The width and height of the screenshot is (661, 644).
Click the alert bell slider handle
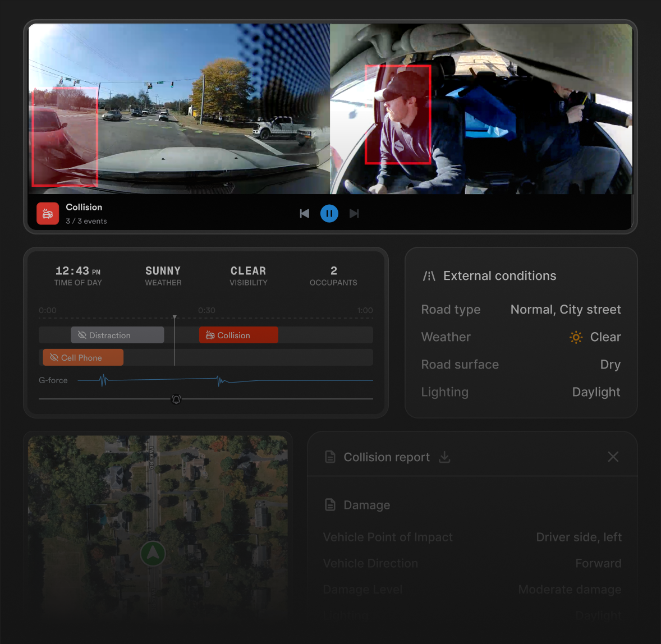coord(176,399)
